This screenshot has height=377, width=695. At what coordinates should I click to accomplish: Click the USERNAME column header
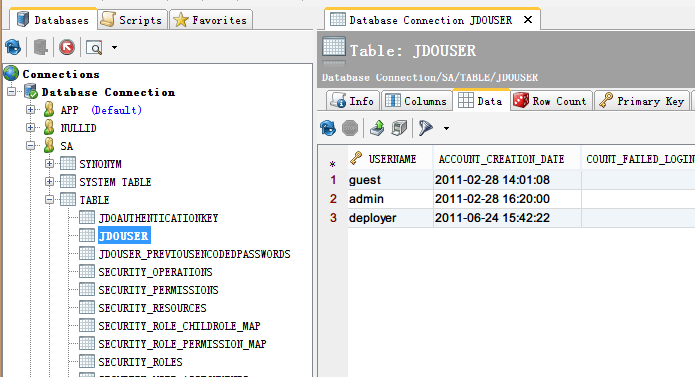(390, 159)
